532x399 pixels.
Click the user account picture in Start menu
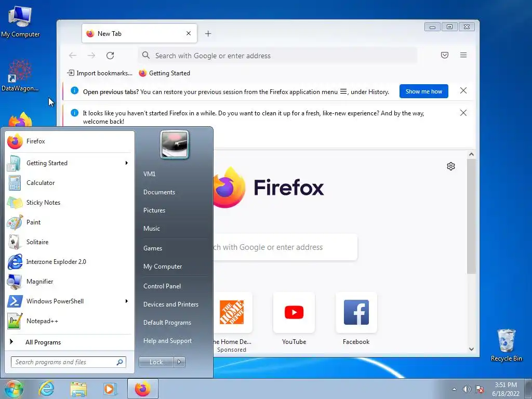click(175, 144)
